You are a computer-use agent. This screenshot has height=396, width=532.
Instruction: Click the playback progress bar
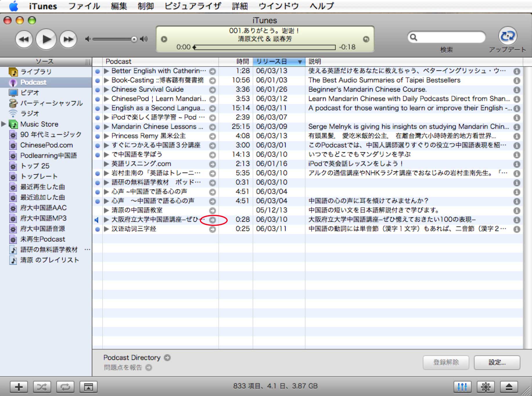(264, 47)
